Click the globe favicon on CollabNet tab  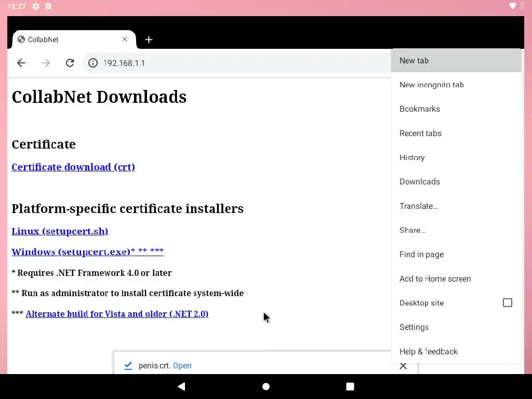coord(21,39)
